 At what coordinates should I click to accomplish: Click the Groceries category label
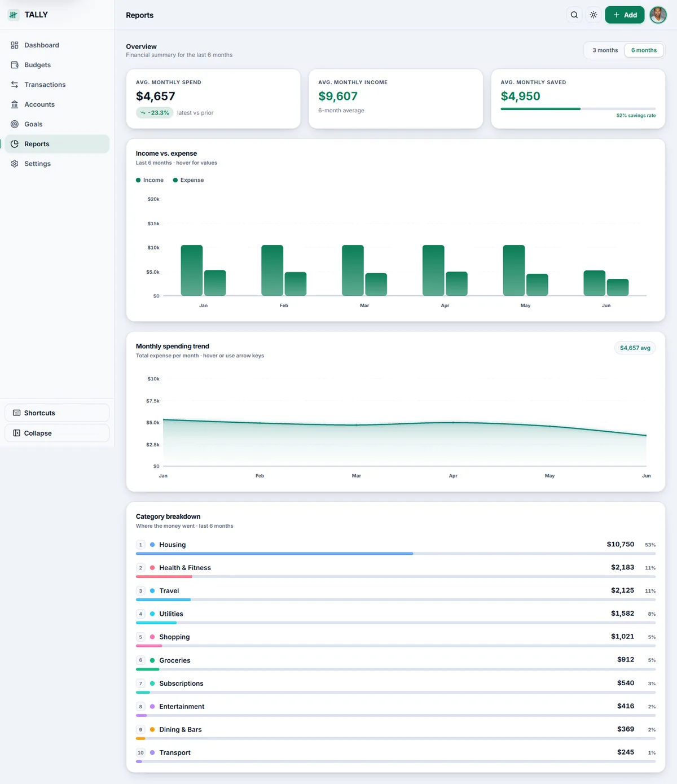(x=175, y=660)
